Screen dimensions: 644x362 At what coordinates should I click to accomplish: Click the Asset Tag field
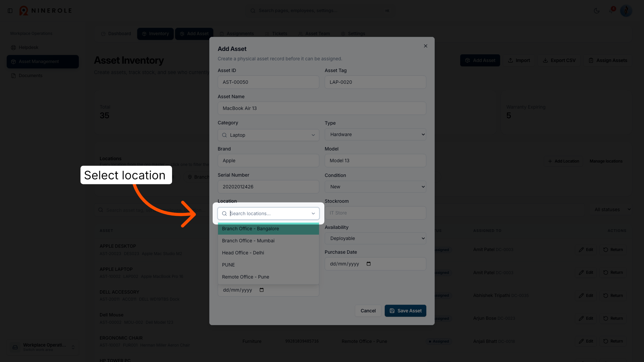[375, 82]
